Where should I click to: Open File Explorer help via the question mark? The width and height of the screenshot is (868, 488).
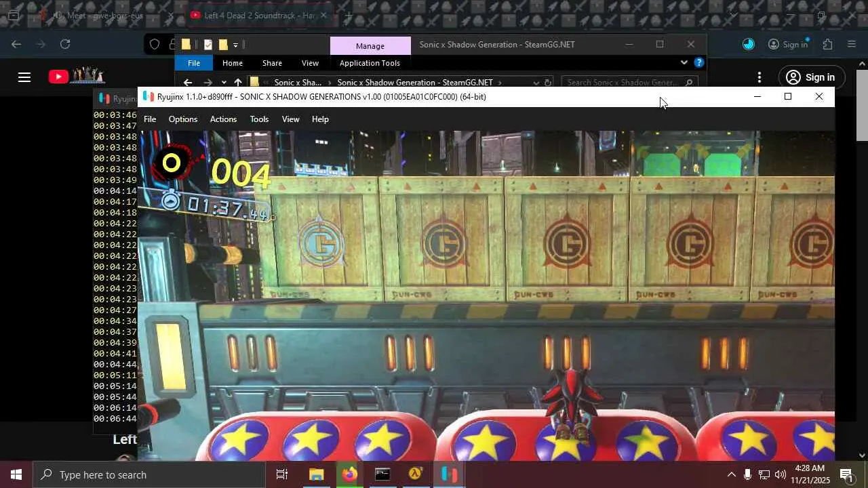[x=699, y=63]
